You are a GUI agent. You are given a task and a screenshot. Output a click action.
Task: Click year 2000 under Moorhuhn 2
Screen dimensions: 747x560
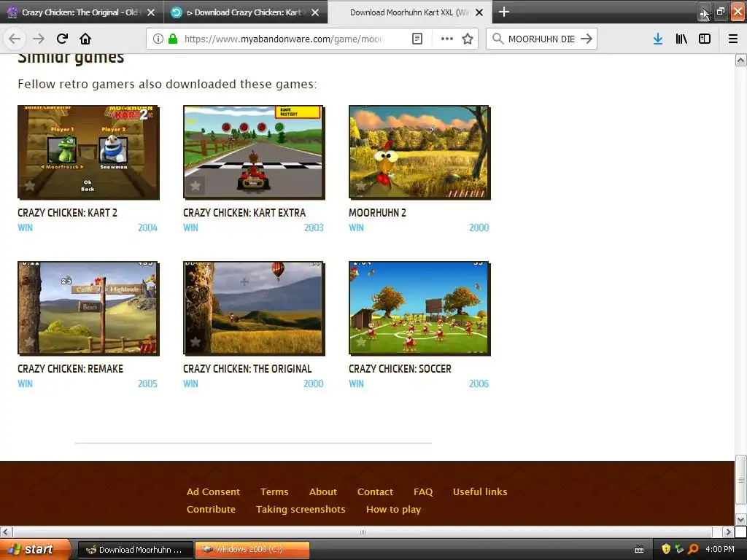479,227
